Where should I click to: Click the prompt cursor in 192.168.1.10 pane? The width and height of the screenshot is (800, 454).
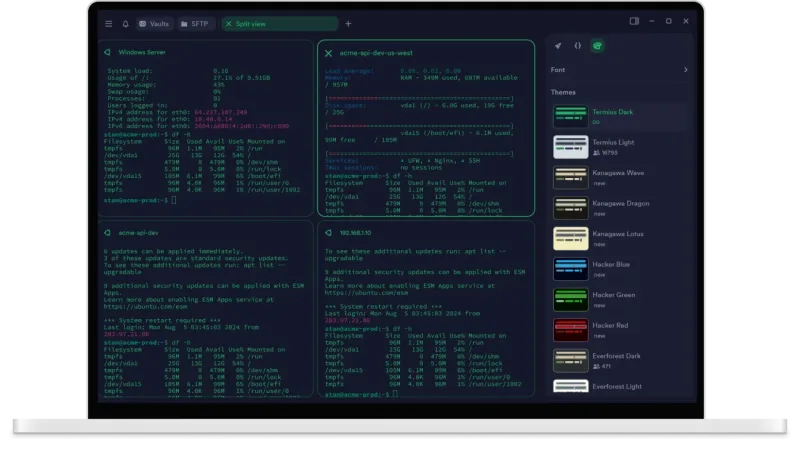[395, 394]
